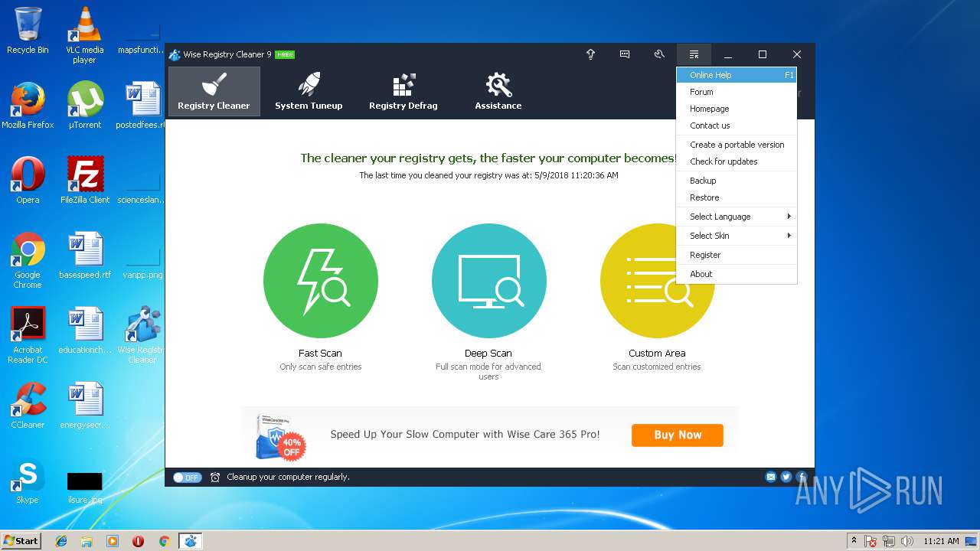Select Online Help from the menu

(737, 75)
